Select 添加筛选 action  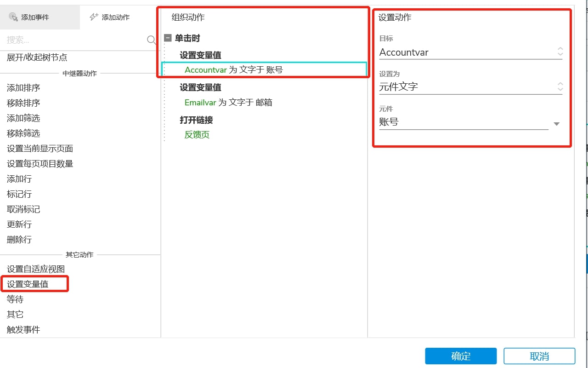[23, 118]
